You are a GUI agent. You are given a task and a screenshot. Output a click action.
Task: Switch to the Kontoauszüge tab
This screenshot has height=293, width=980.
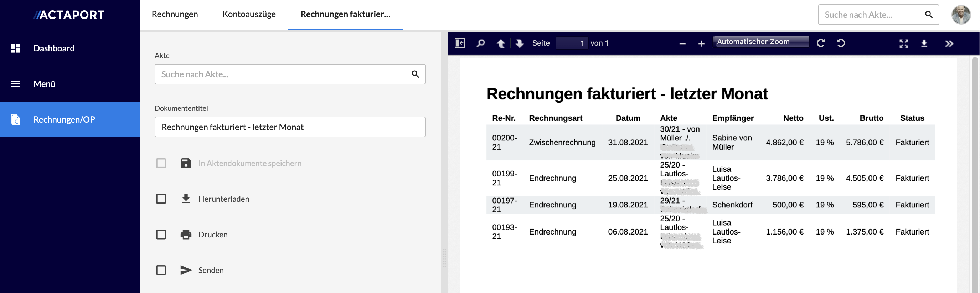(249, 14)
